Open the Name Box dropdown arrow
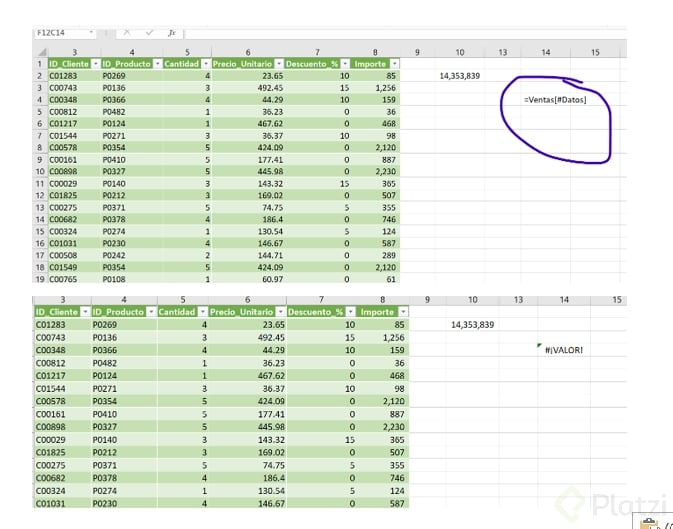Viewport: 673px width, 529px height. tap(91, 33)
